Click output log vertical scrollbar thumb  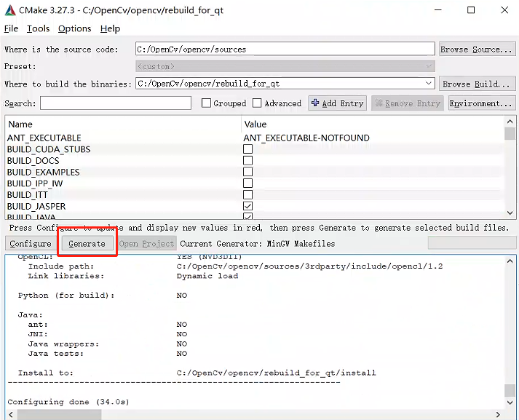click(510, 390)
